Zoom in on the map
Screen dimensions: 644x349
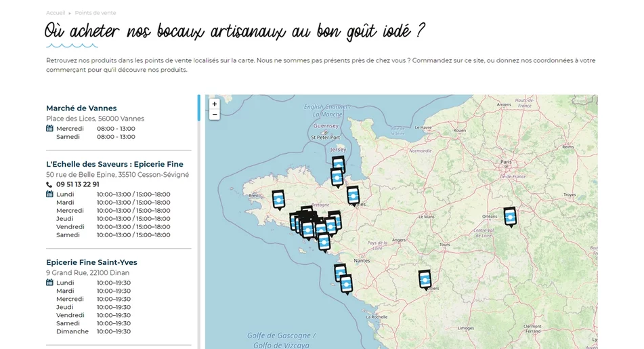tap(215, 104)
